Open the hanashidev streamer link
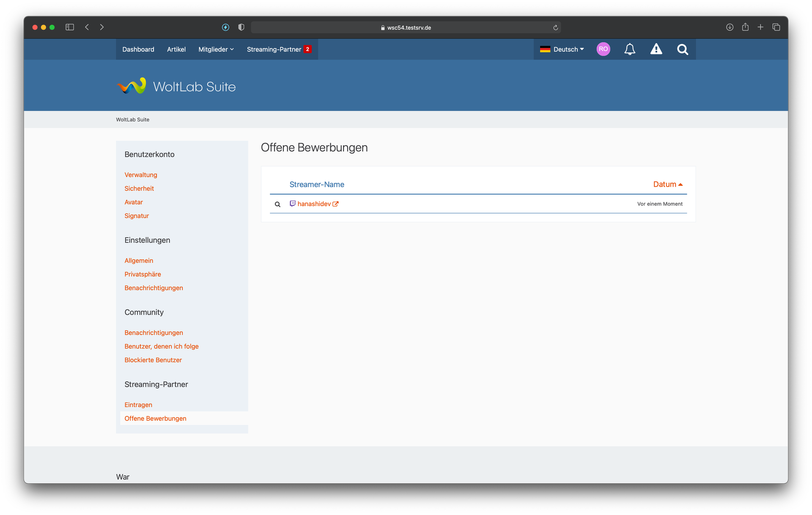 (x=314, y=204)
